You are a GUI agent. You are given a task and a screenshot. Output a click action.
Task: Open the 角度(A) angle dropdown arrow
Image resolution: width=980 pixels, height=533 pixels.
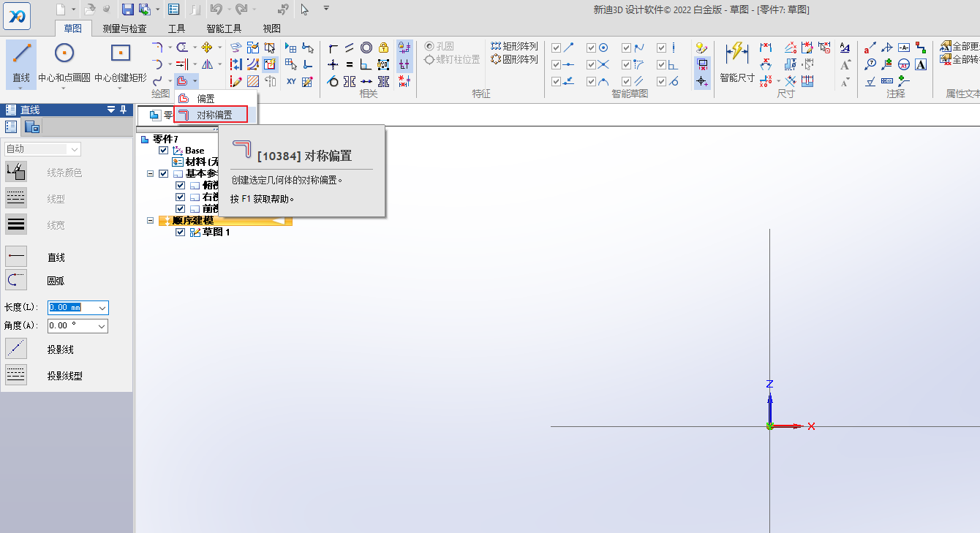coord(102,326)
